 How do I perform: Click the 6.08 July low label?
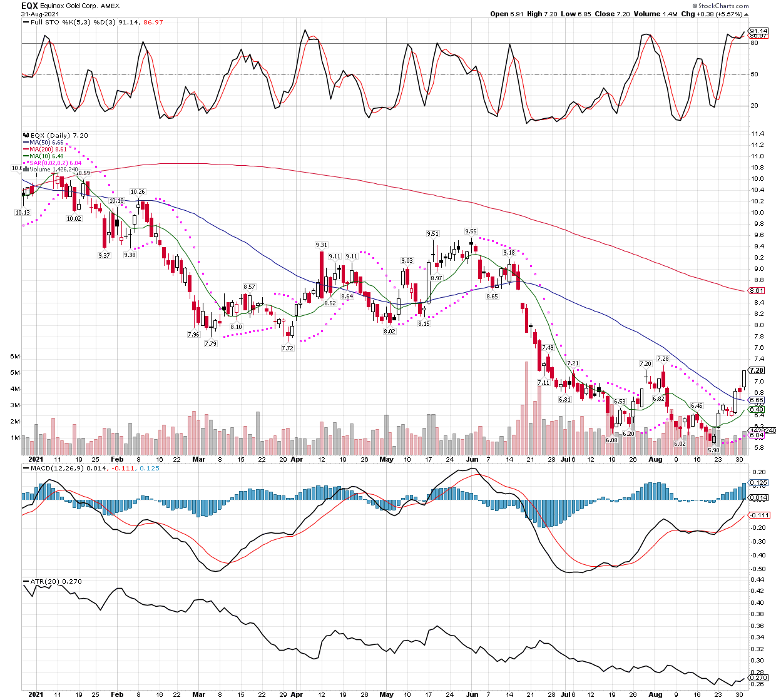click(611, 440)
